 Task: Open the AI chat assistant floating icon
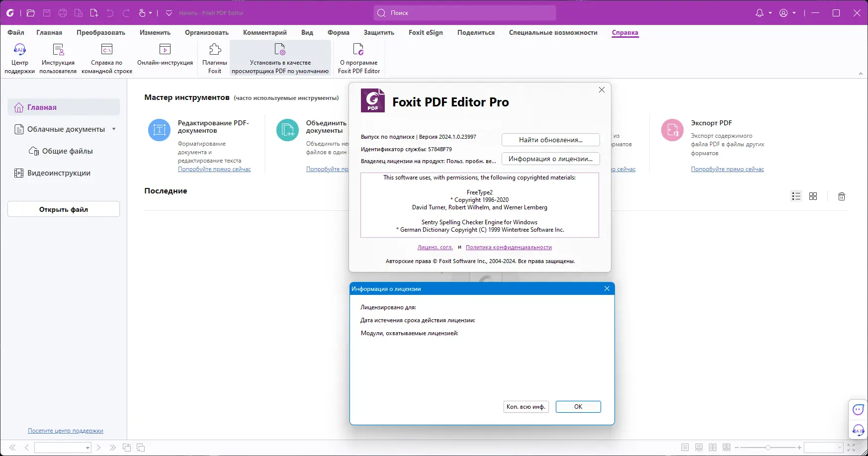pos(858,409)
